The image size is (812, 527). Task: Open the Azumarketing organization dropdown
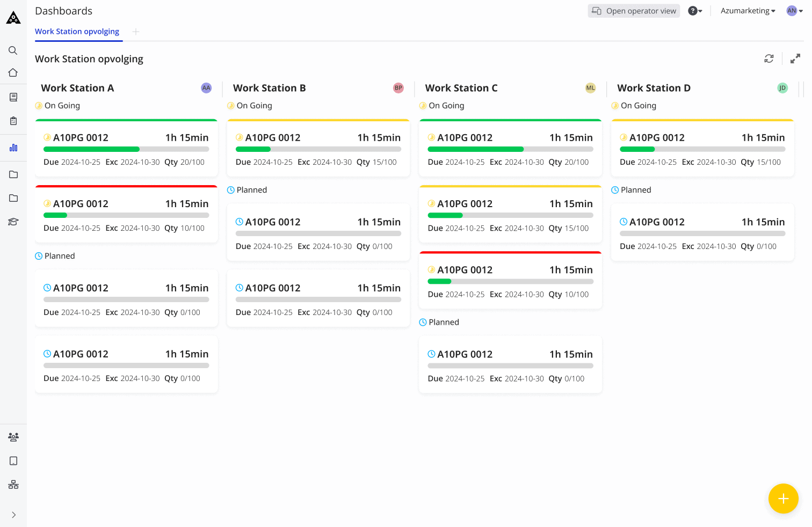click(x=747, y=10)
